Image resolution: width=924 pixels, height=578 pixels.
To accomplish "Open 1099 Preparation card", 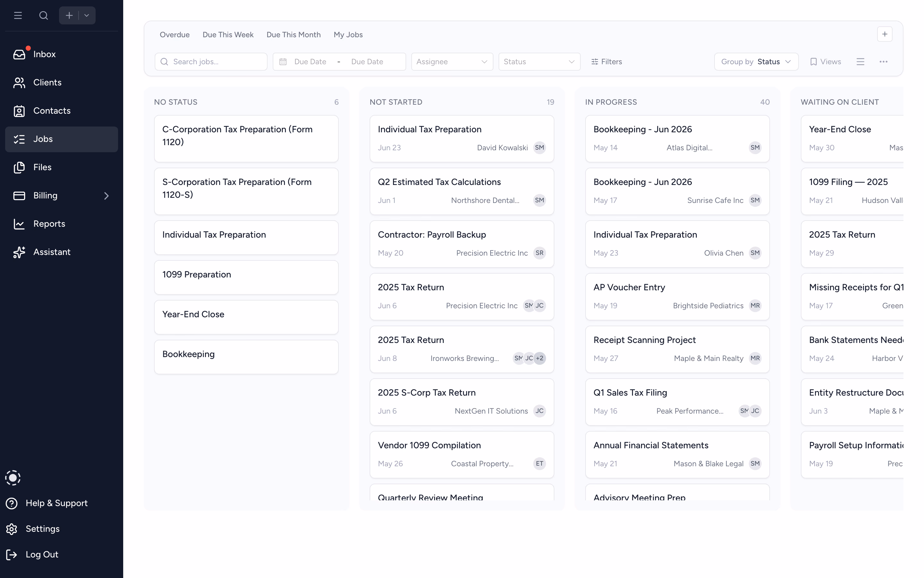I will coord(246,277).
